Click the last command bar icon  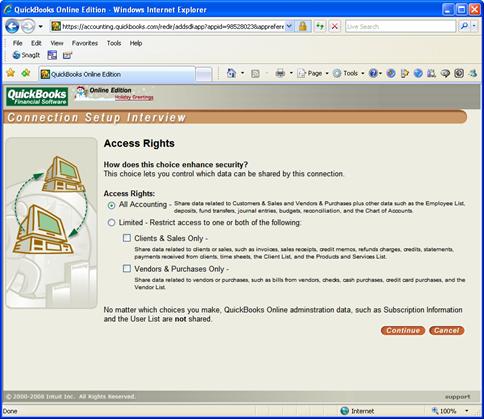[x=473, y=73]
